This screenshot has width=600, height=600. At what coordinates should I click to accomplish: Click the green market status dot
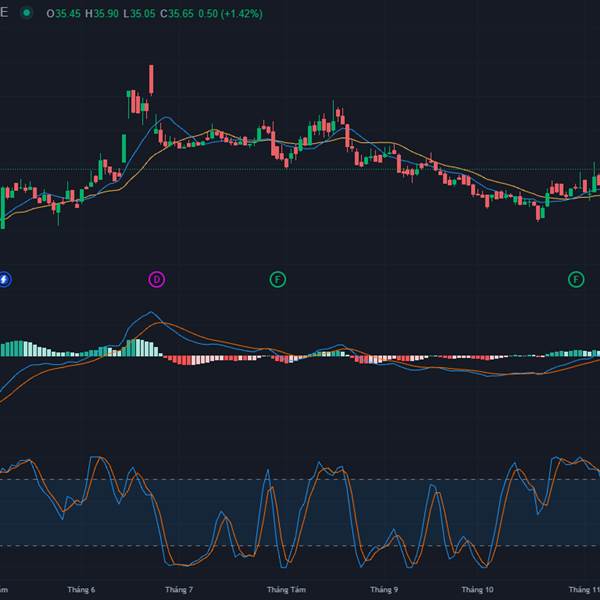coord(25,13)
